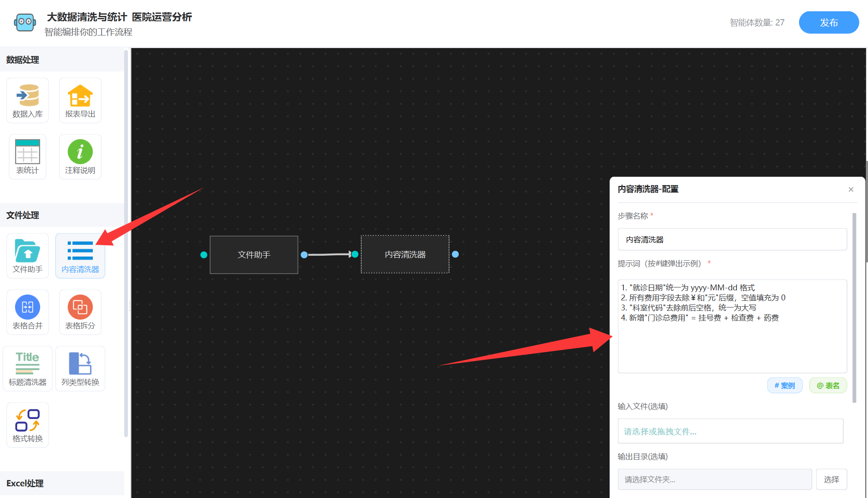Insert a # 案例 example
This screenshot has height=498, width=868.
pyautogui.click(x=785, y=385)
